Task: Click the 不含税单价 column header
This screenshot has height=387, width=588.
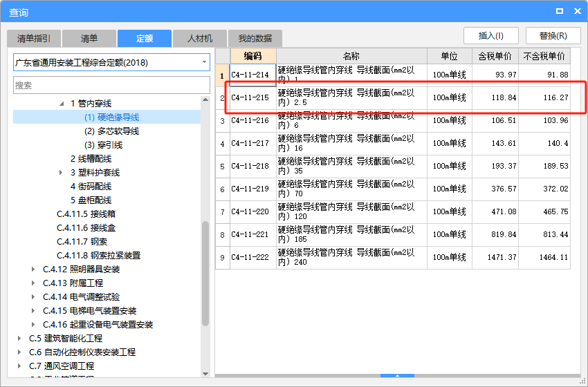Action: pos(544,56)
